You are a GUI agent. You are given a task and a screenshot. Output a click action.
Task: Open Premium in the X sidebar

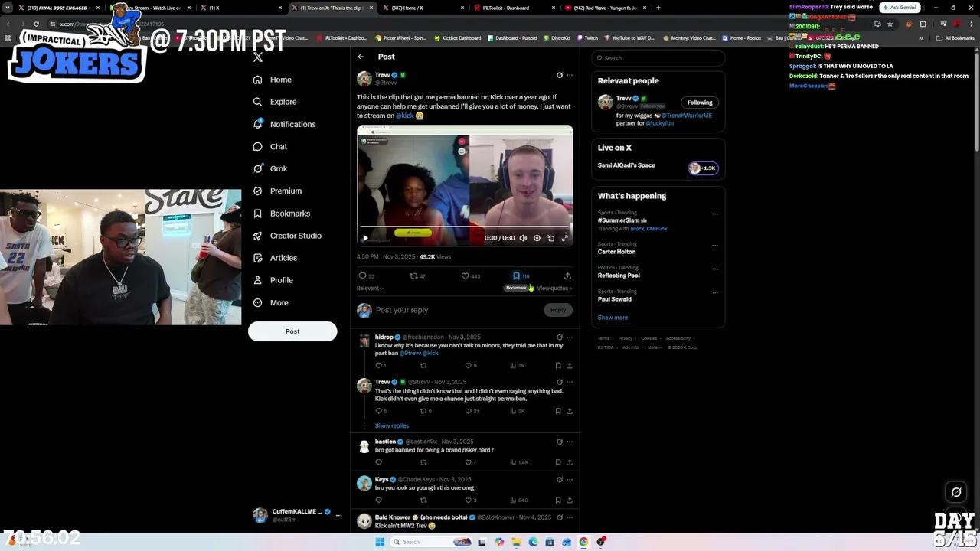277,191
